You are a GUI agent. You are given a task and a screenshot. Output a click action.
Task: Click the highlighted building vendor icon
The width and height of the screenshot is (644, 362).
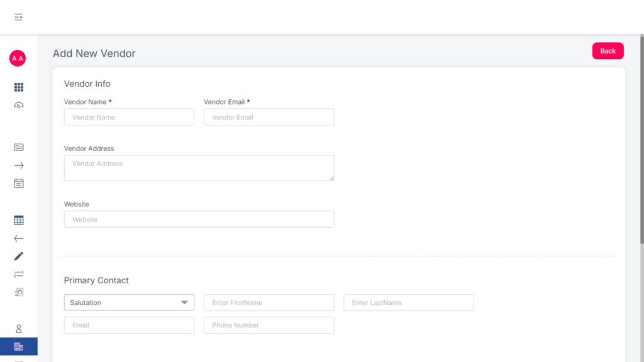pyautogui.click(x=19, y=346)
